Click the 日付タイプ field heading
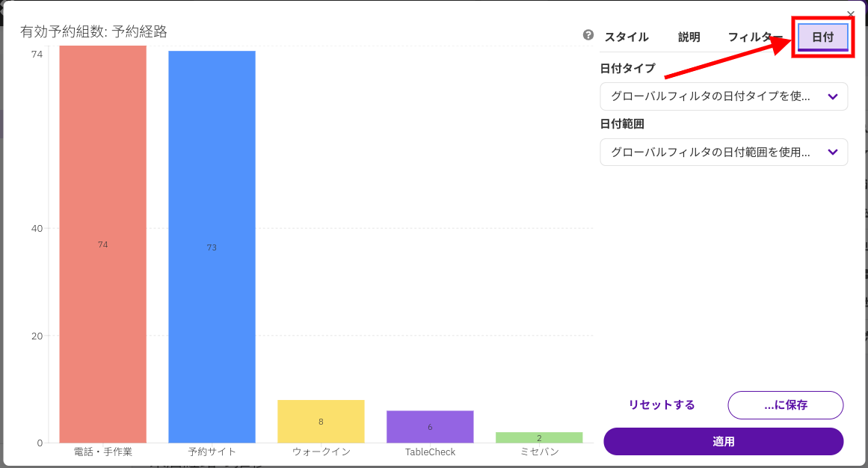This screenshot has width=868, height=468. click(x=627, y=68)
